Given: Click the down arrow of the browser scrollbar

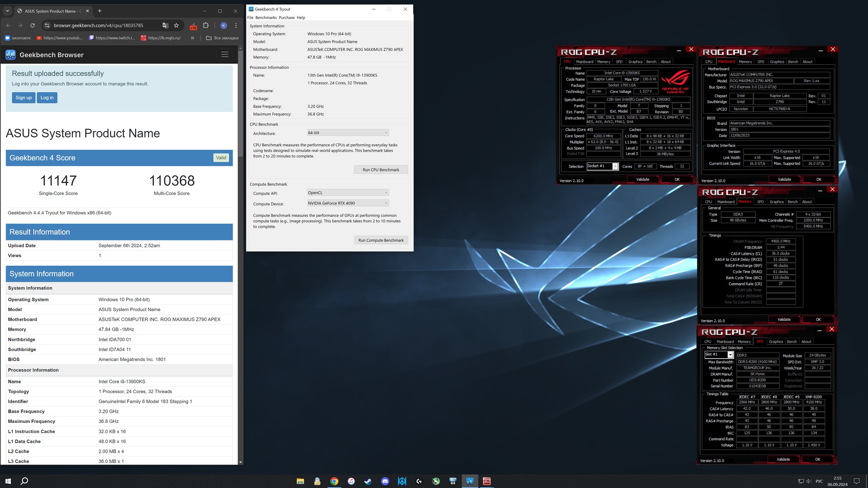Looking at the screenshot, I should coord(241,462).
